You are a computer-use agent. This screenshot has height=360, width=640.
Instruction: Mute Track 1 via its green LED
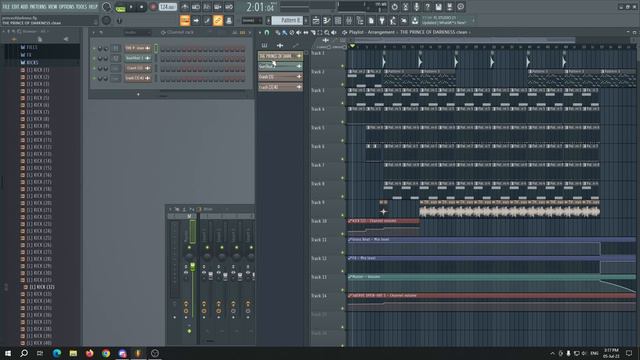coord(342,66)
